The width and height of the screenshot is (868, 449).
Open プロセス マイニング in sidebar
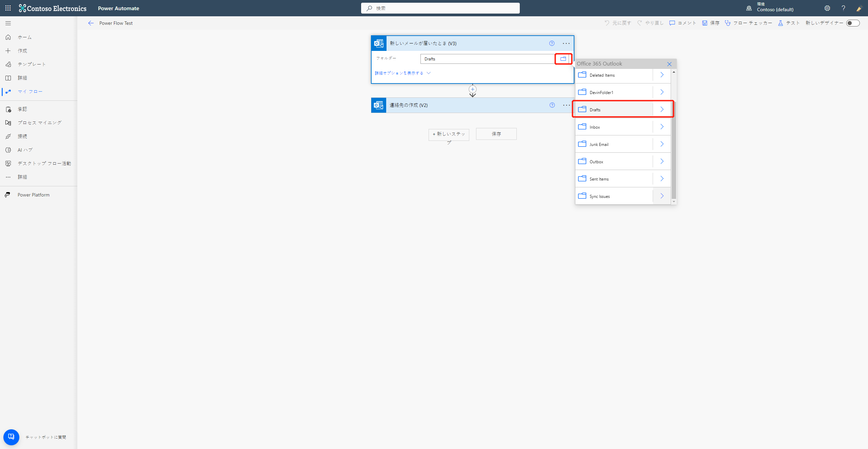39,123
